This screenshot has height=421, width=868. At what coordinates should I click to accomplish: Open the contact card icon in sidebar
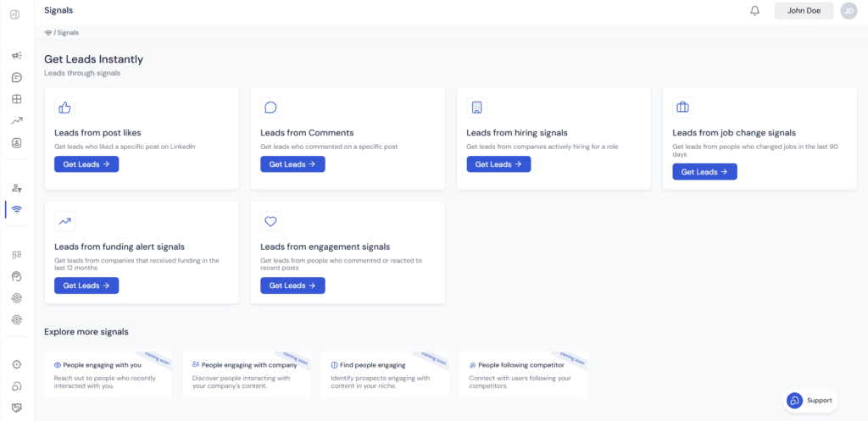[17, 142]
